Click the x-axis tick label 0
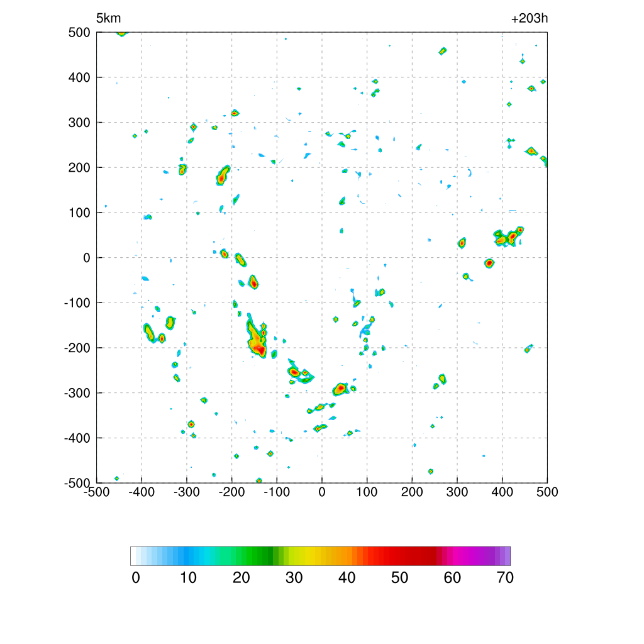The width and height of the screenshot is (644, 644). 322,492
